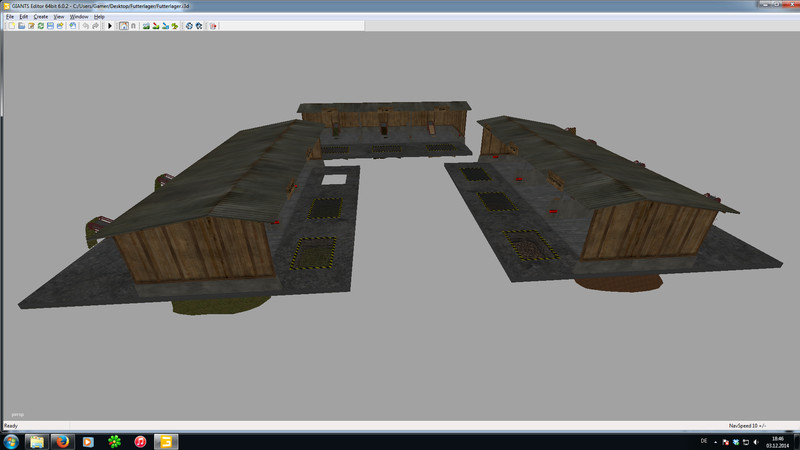Select the first terrain editing tool icon
This screenshot has height=450, width=800.
[x=146, y=26]
